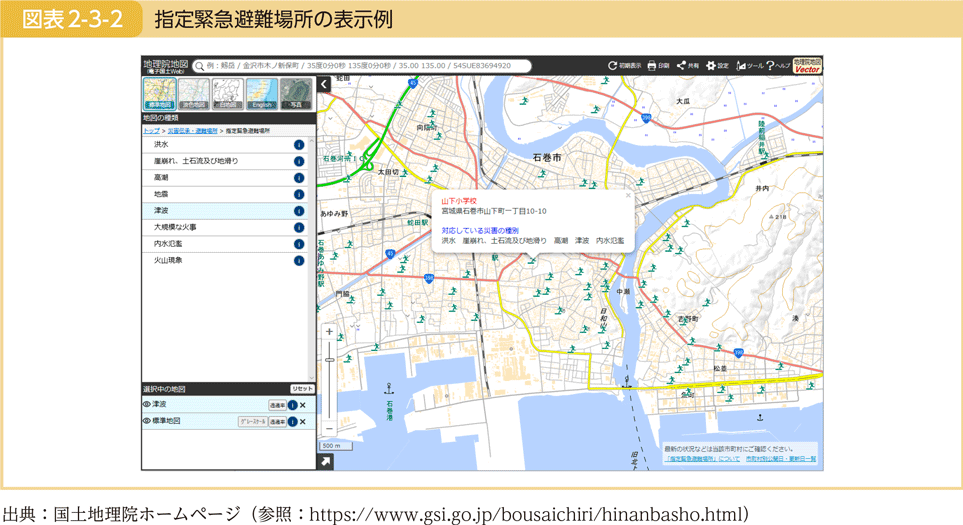Select 高潮 in map type list
The height and width of the screenshot is (525, 963).
point(225,178)
